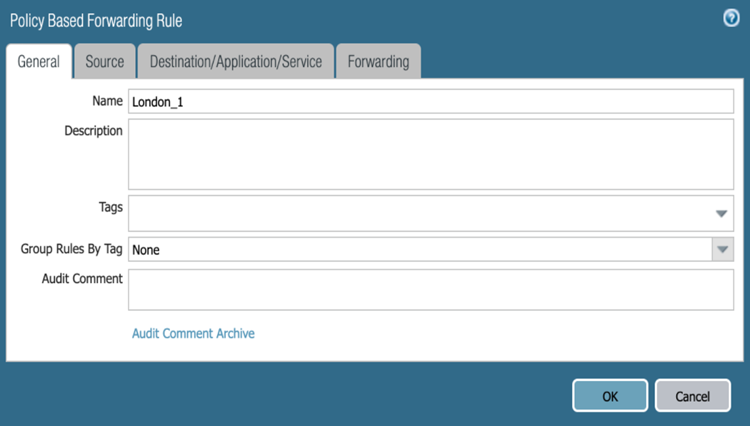The width and height of the screenshot is (750, 426).
Task: Click the Name field containing London_1
Action: pyautogui.click(x=430, y=101)
